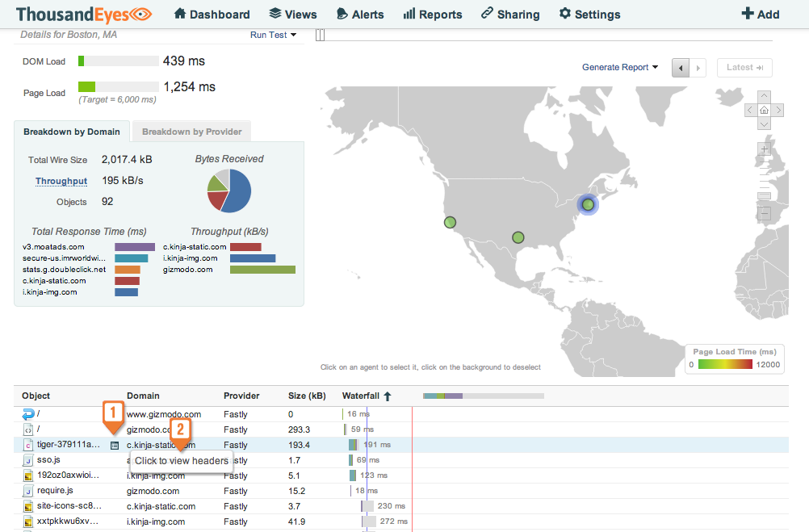
Task: Open the Sharing menu
Action: (510, 14)
